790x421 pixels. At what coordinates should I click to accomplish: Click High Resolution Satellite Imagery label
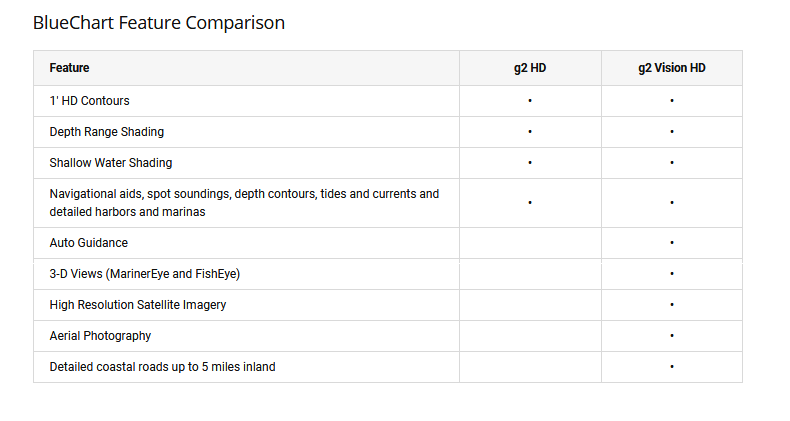(138, 305)
